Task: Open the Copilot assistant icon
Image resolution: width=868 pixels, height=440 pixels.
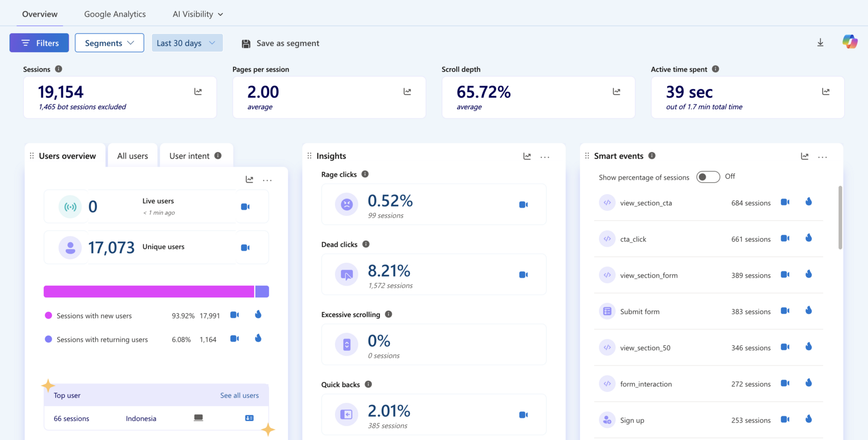Action: point(849,42)
